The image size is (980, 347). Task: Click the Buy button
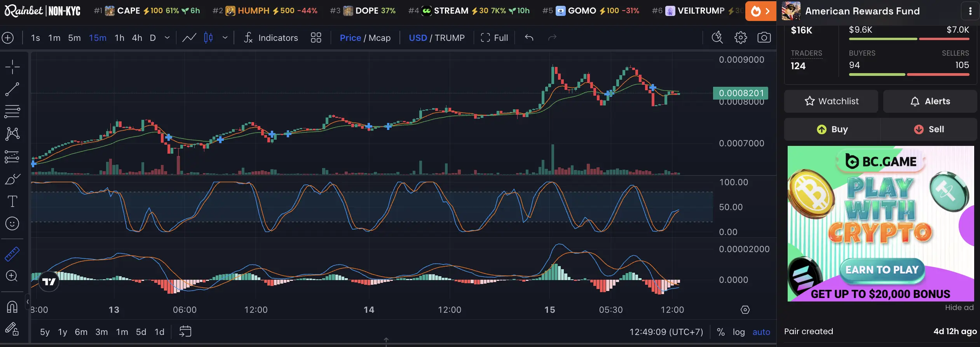tap(832, 129)
